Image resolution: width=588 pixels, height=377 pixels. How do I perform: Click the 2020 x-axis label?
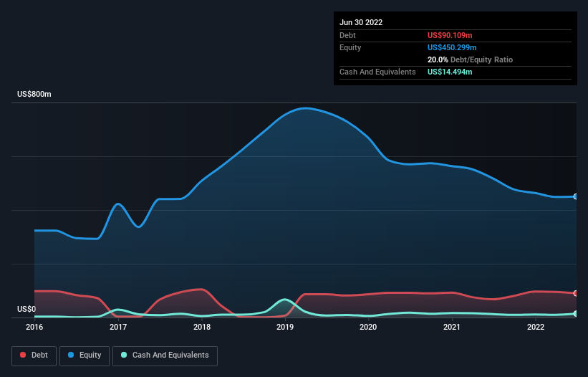click(x=368, y=327)
